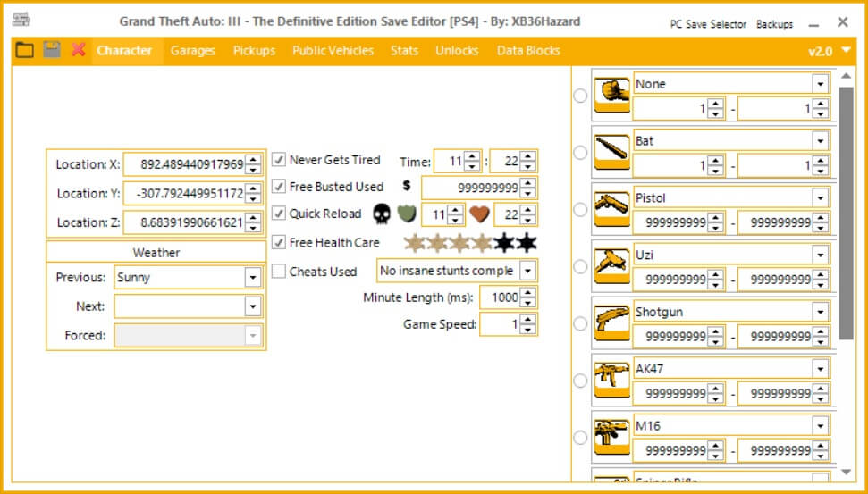
Task: Click the money amount input field
Action: click(x=472, y=188)
